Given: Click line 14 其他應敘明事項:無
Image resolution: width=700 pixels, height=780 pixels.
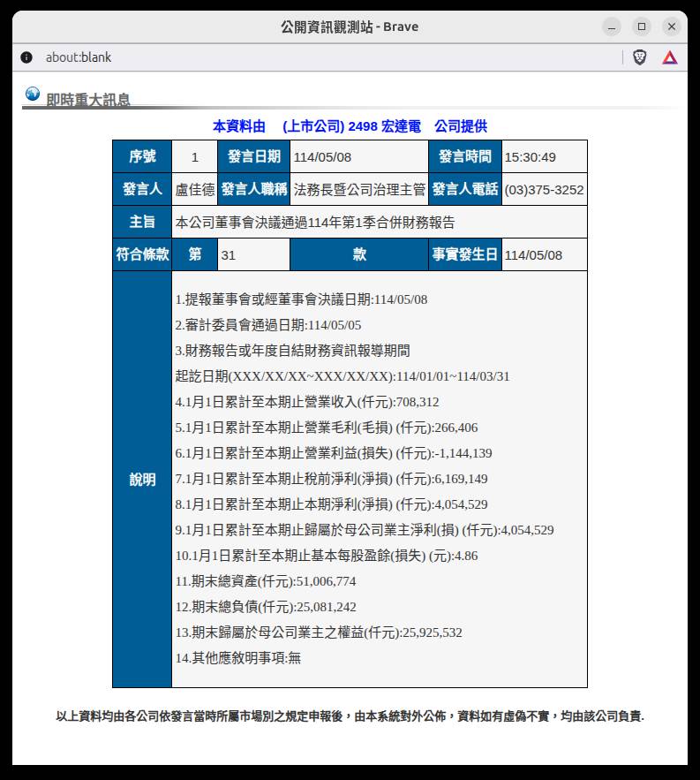Looking at the screenshot, I should [x=238, y=658].
